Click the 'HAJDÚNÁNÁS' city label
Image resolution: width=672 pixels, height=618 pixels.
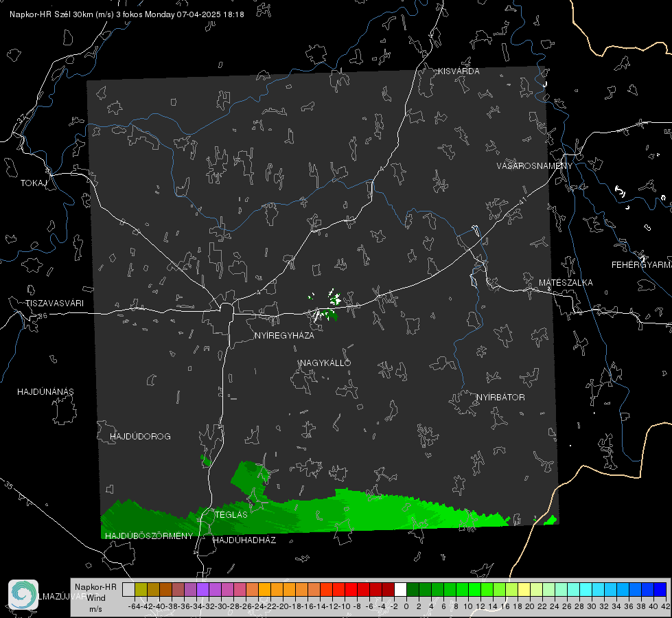tap(45, 391)
